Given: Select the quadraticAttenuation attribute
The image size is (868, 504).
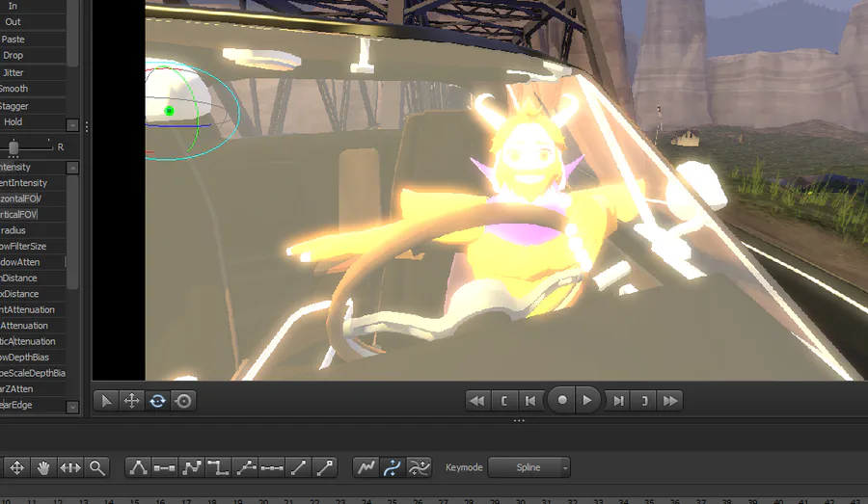Looking at the screenshot, I should click(x=33, y=341).
